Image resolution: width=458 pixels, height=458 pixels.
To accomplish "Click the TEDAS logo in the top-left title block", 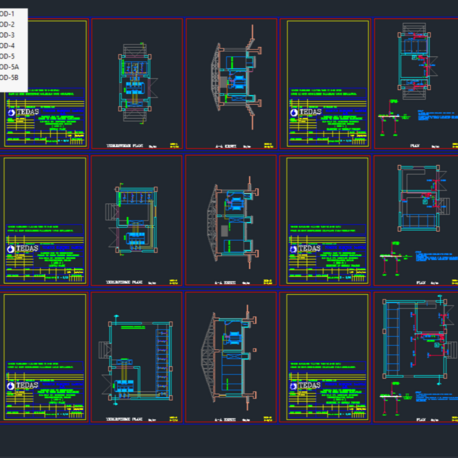I will click(x=23, y=113).
